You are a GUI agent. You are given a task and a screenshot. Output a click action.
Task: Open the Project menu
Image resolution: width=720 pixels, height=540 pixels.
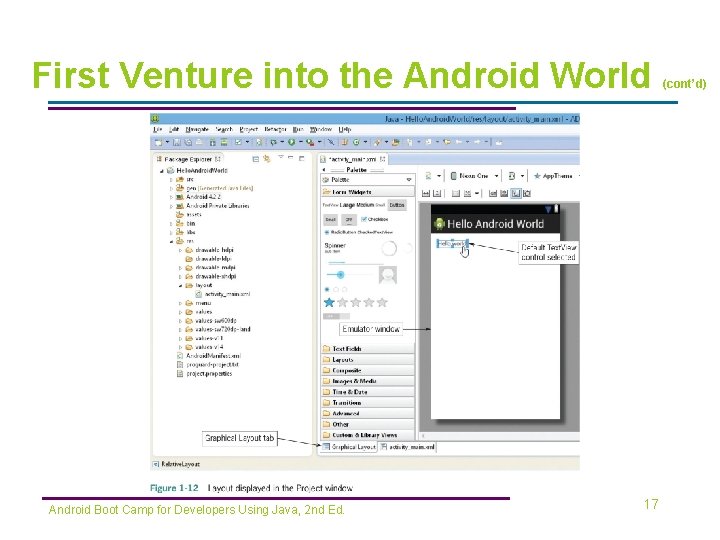pyautogui.click(x=249, y=129)
